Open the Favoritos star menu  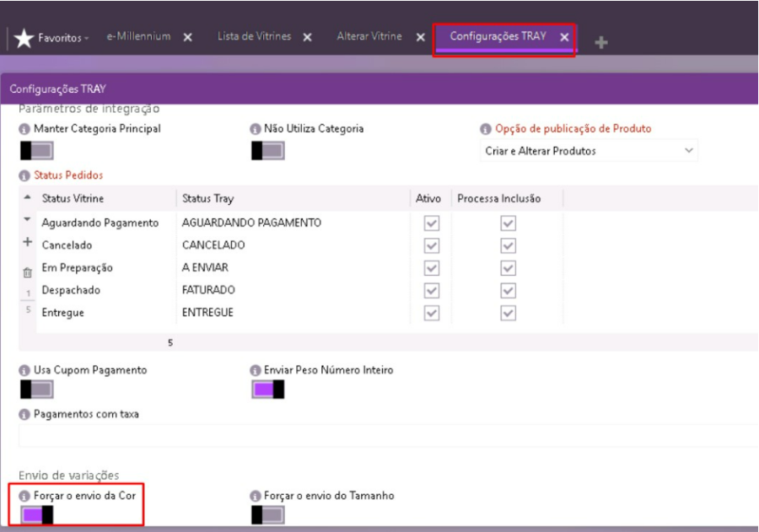[x=51, y=38]
